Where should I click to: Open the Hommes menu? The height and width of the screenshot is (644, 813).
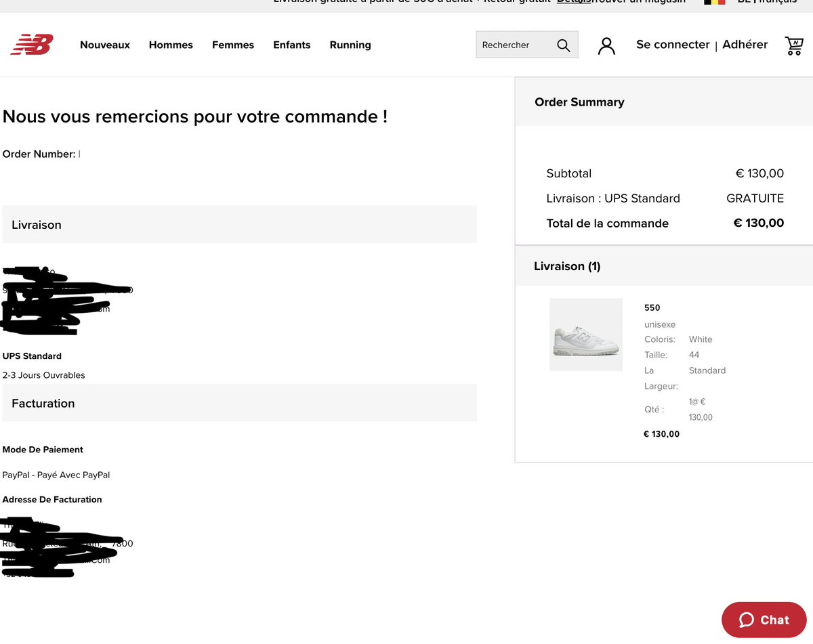click(x=171, y=45)
